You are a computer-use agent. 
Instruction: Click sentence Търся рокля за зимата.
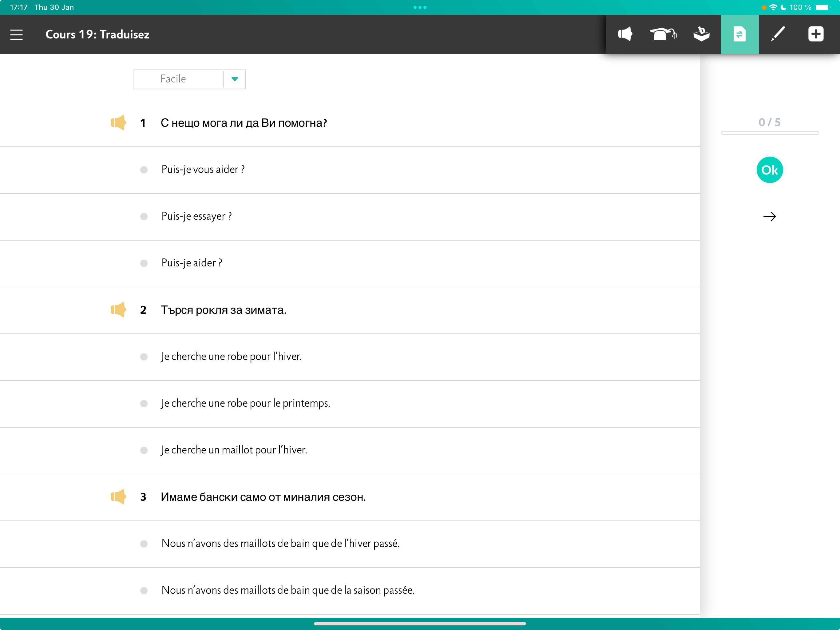click(x=224, y=310)
